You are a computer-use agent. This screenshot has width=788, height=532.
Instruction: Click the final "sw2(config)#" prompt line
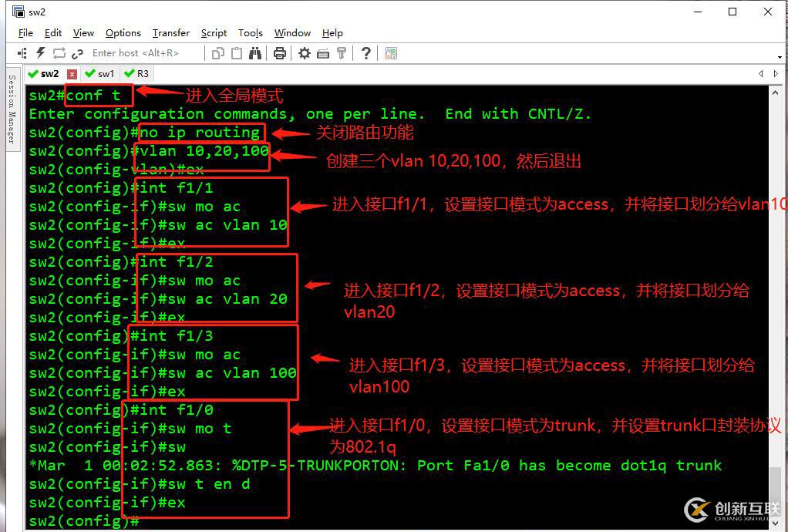point(83,521)
